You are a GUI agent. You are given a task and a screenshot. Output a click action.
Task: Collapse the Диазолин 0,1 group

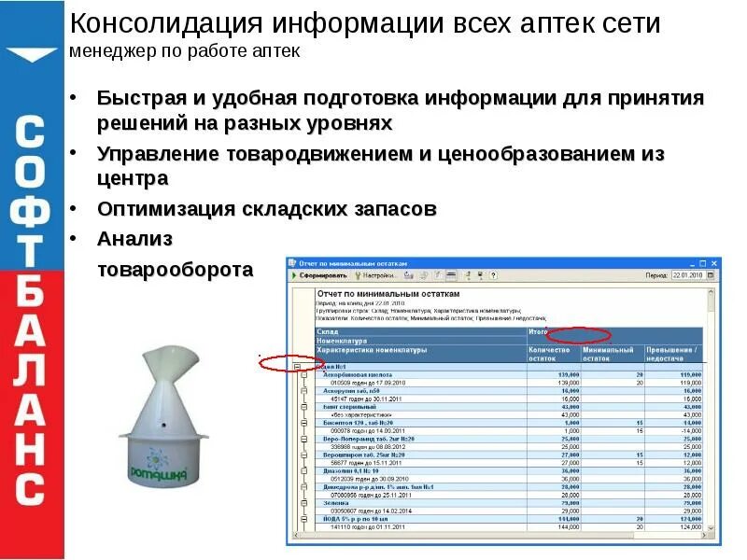point(304,471)
